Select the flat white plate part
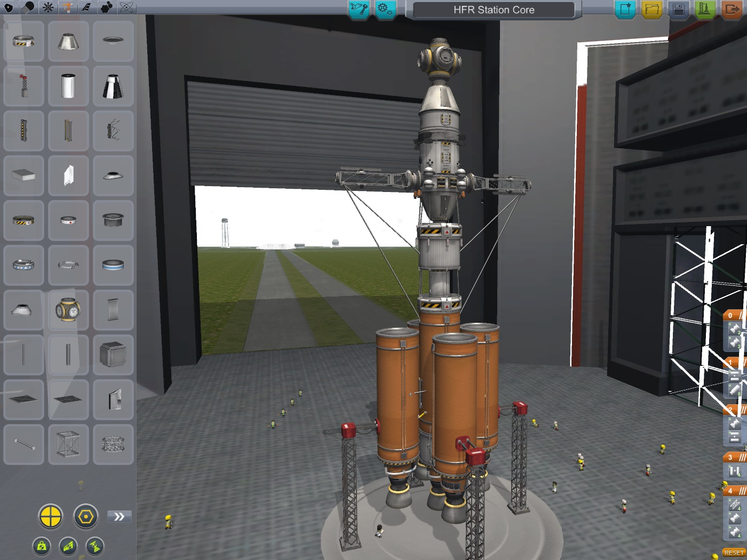 click(x=23, y=175)
